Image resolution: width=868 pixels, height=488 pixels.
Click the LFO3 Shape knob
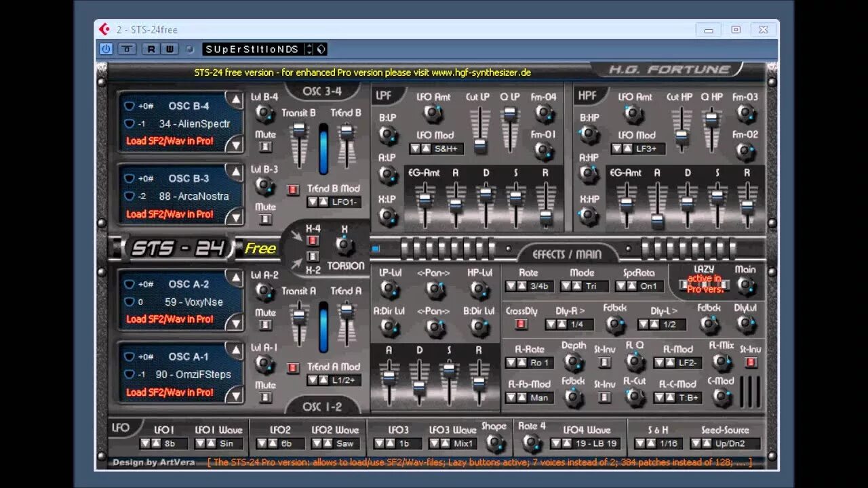pyautogui.click(x=494, y=443)
